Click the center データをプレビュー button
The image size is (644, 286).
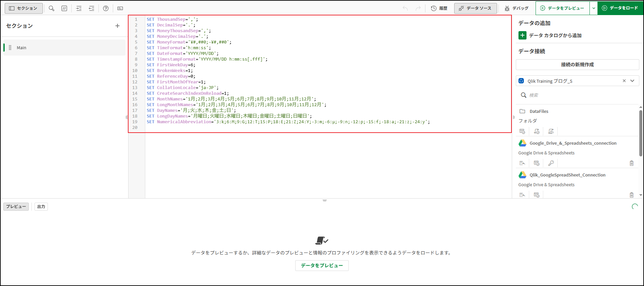point(322,266)
